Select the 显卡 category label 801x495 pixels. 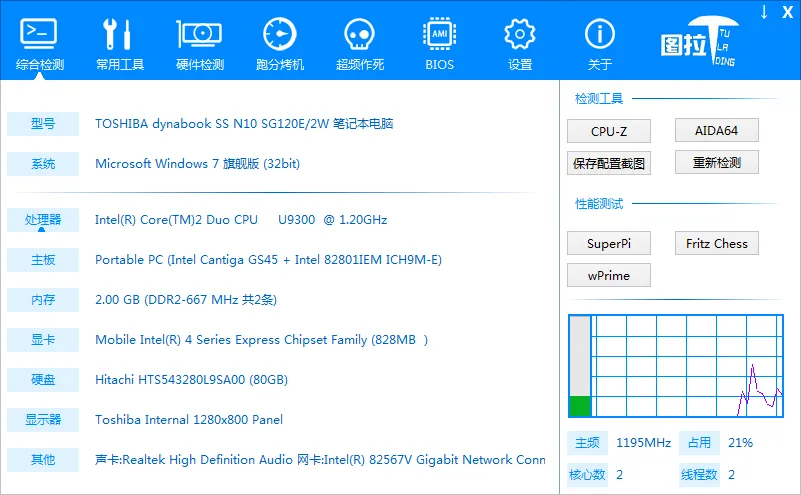pyautogui.click(x=43, y=340)
